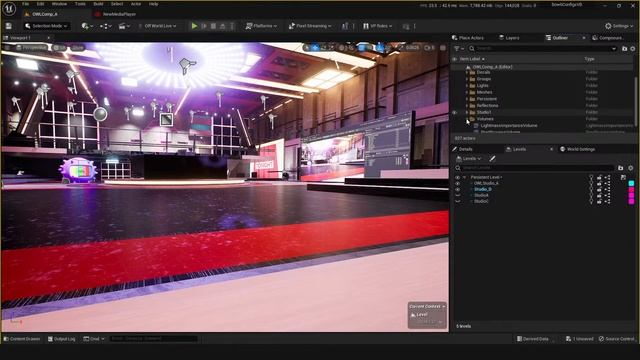Viewport: 640px width, 360px height.
Task: Open Levels panel settings gear
Action: [631, 168]
